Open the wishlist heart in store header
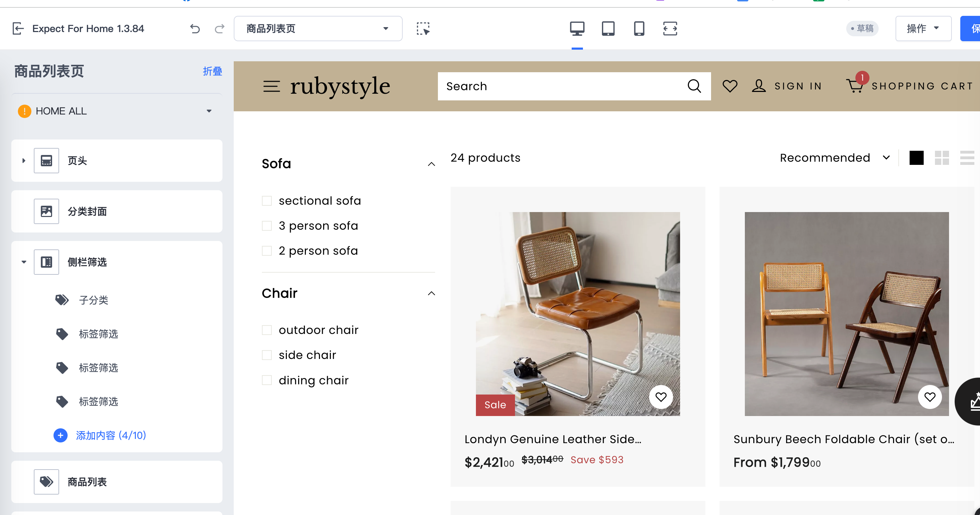Screen dimensions: 980x515 (x=730, y=86)
